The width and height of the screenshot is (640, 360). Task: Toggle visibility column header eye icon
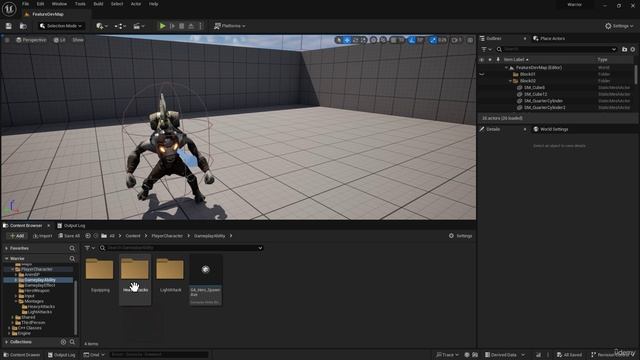(482, 60)
